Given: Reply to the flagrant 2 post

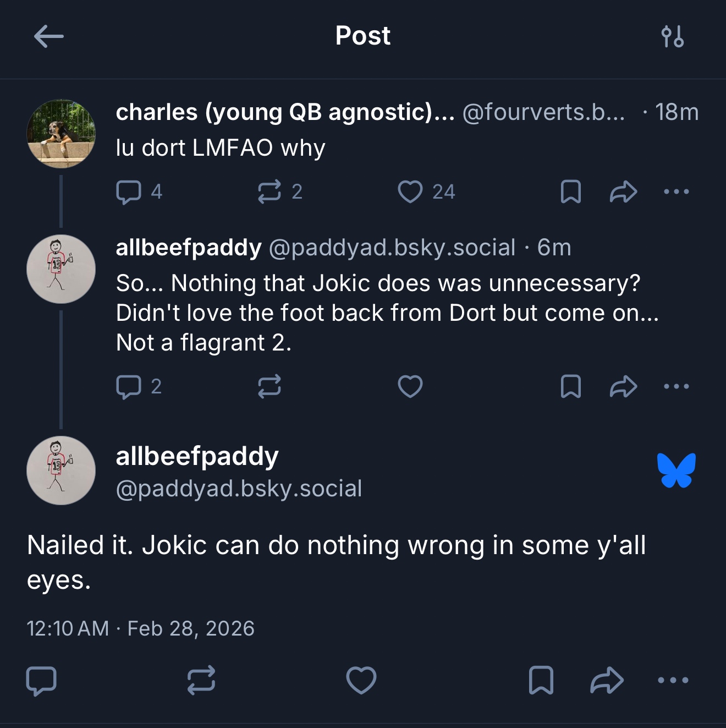Looking at the screenshot, I should (129, 386).
